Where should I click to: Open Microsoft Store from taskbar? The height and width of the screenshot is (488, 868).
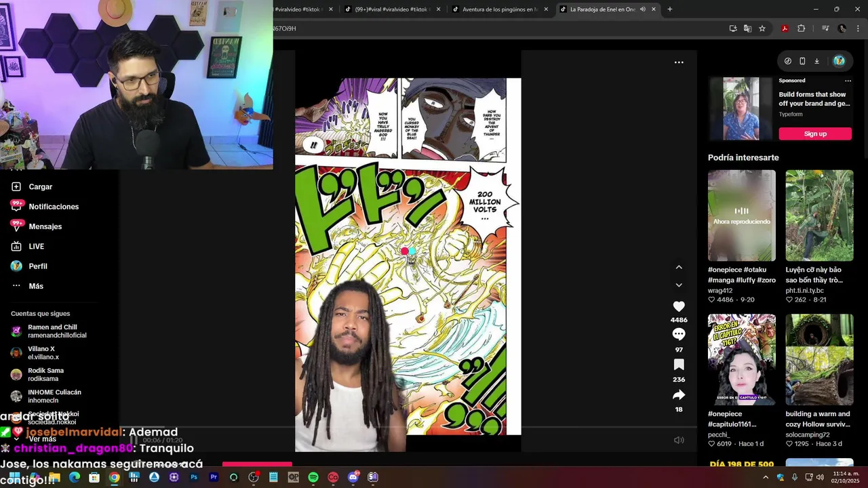[94, 477]
